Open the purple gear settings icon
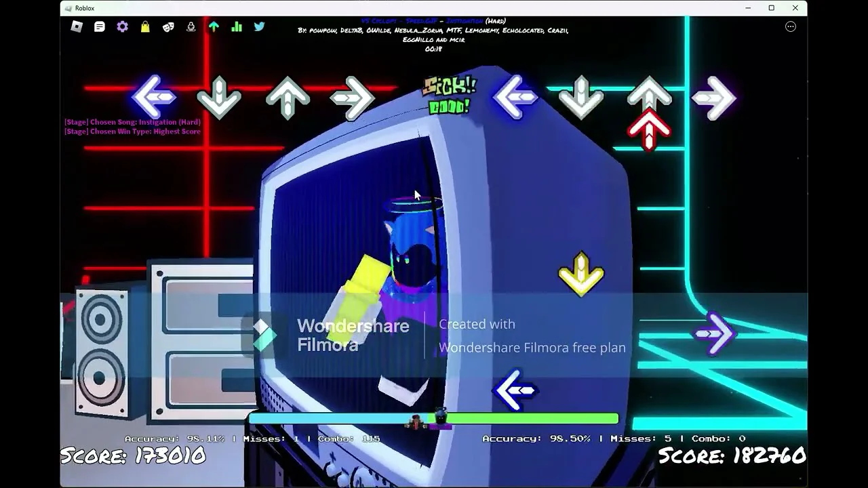Image resolution: width=868 pixels, height=488 pixels. 122,27
